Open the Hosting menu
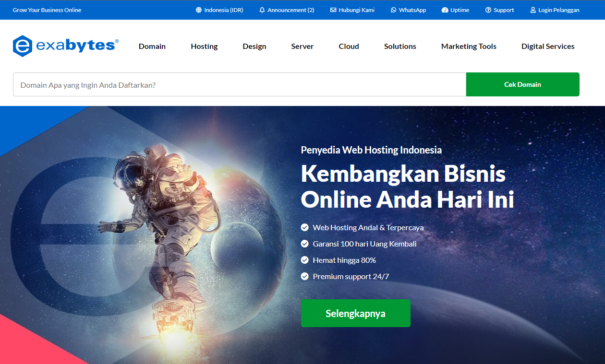The image size is (605, 364). tap(204, 47)
